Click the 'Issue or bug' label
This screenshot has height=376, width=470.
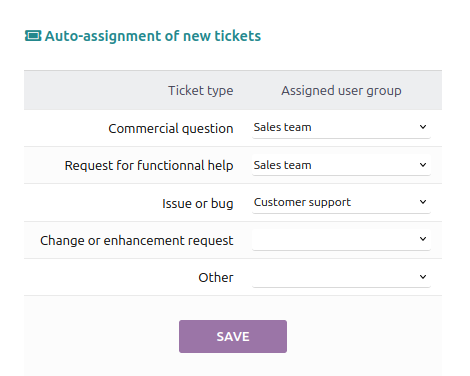[x=198, y=203]
